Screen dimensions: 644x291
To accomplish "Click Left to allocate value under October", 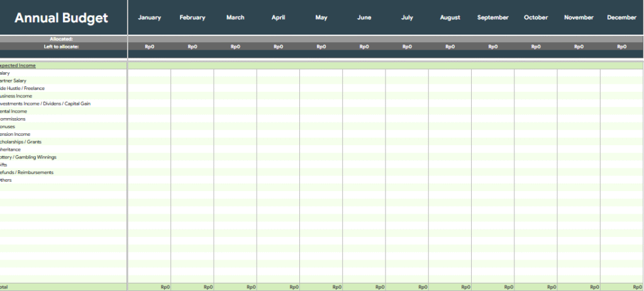I will click(x=536, y=47).
